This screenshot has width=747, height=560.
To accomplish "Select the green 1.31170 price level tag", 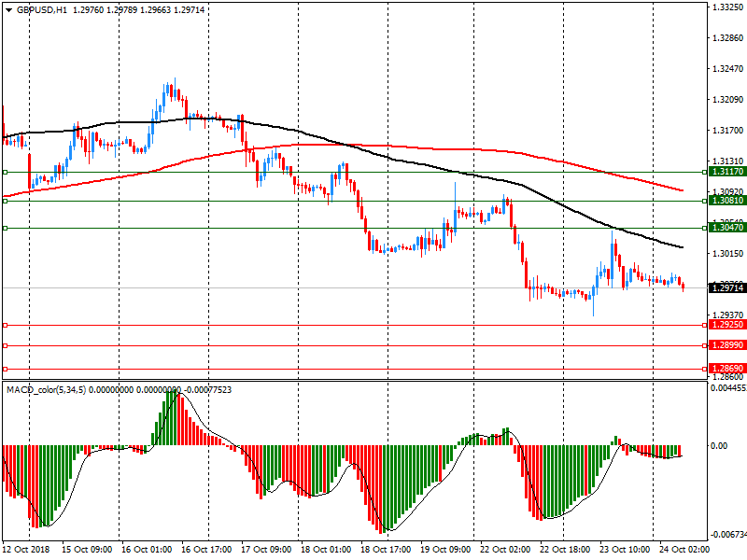I will point(726,172).
